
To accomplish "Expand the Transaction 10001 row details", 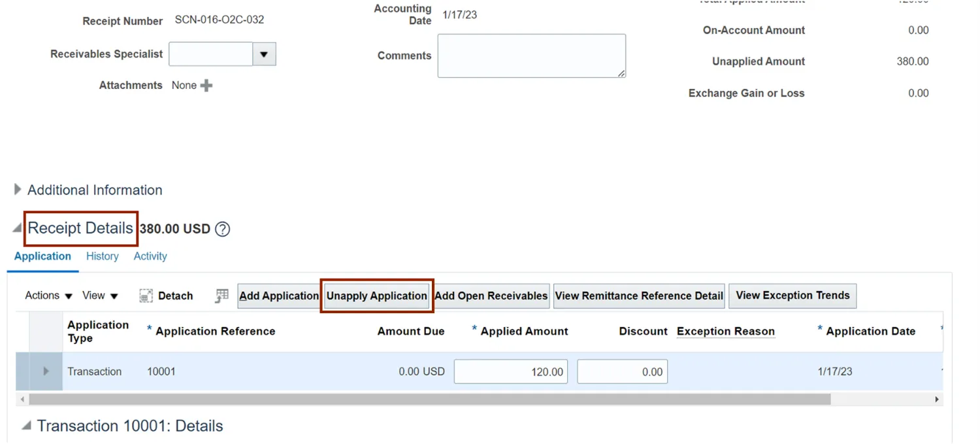I will [46, 371].
